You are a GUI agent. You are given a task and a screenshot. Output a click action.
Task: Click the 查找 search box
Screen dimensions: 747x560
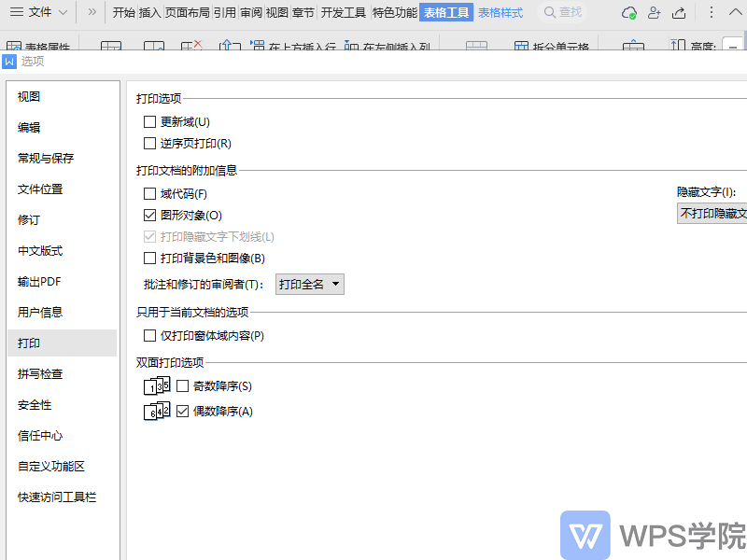562,12
